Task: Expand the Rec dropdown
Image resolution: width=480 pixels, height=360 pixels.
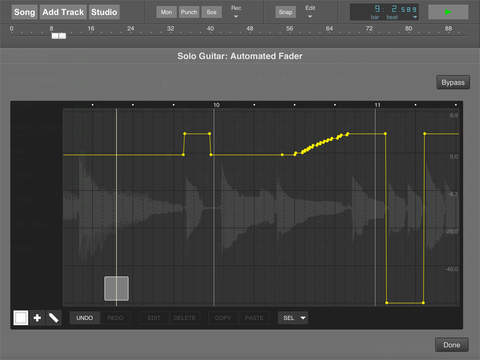Action: (x=236, y=12)
